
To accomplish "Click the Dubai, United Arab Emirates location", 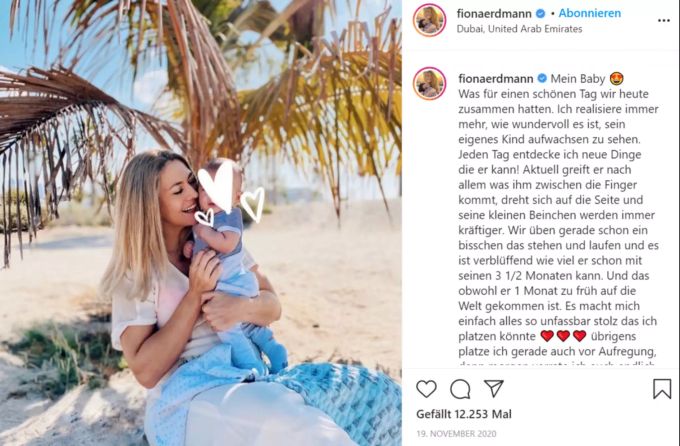I will pyautogui.click(x=519, y=29).
